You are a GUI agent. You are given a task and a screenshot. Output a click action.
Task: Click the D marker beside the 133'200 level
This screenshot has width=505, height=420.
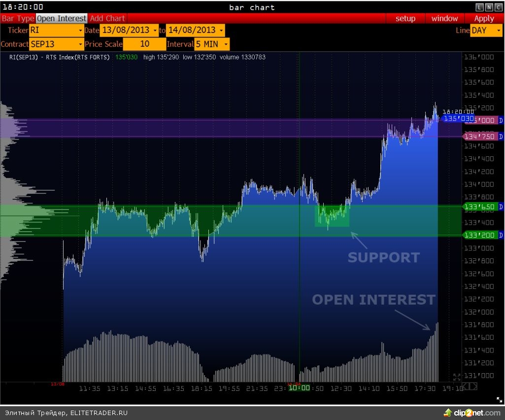501,235
